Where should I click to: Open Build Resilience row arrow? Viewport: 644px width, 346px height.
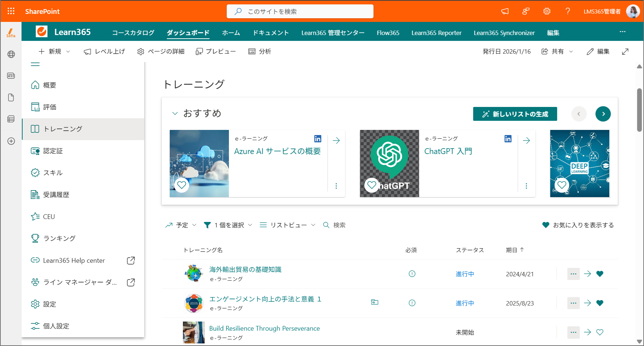point(587,332)
